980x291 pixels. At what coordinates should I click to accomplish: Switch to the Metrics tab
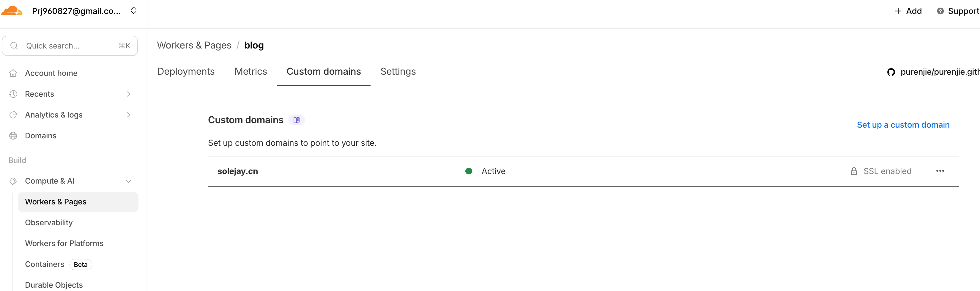coord(251,72)
